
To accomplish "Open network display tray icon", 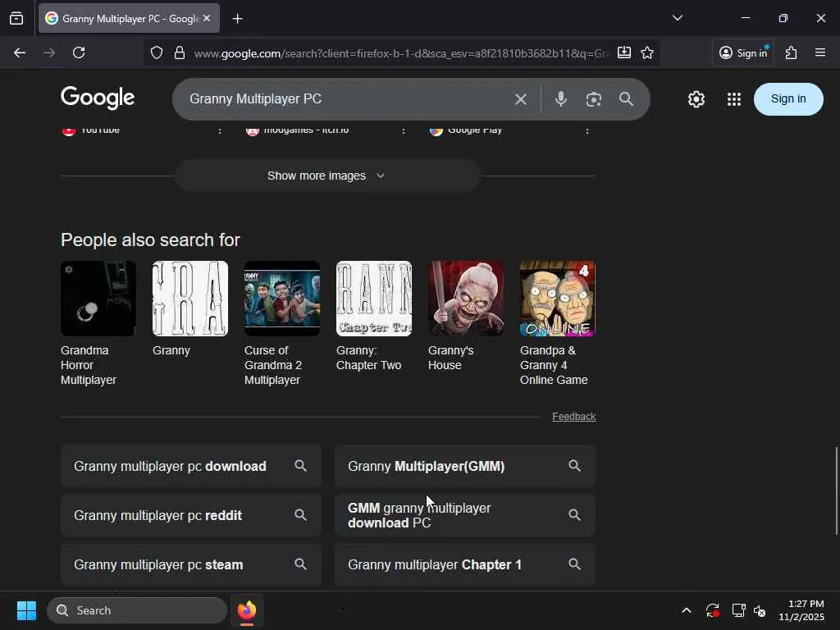I will 739,610.
